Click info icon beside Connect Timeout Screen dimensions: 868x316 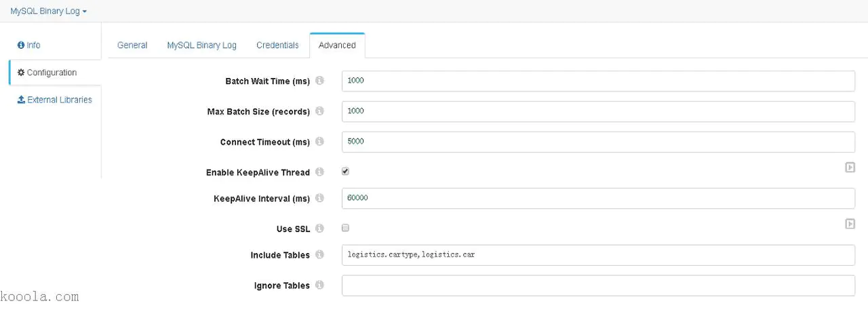coord(320,142)
